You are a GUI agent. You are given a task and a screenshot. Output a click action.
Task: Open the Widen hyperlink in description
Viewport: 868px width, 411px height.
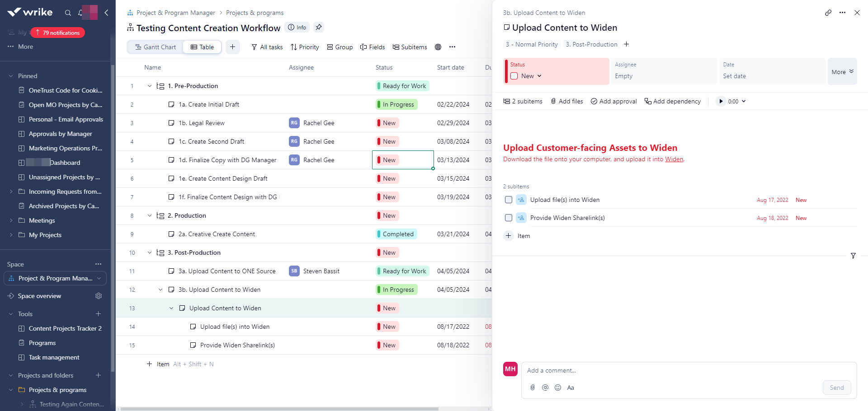pos(674,159)
